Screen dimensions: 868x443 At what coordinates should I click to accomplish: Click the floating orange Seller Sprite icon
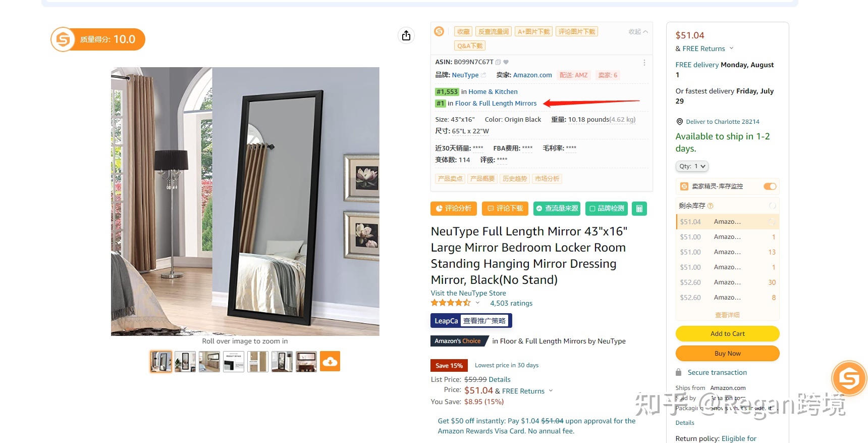coord(849,378)
